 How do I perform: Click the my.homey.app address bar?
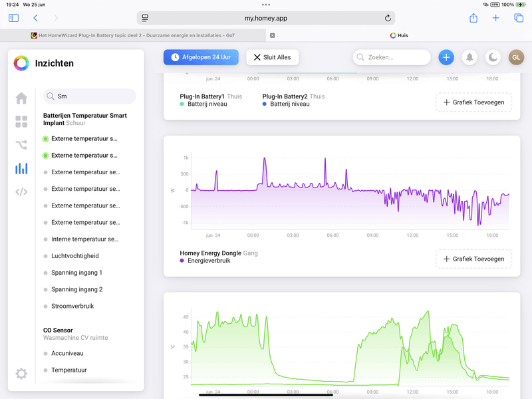[x=265, y=18]
